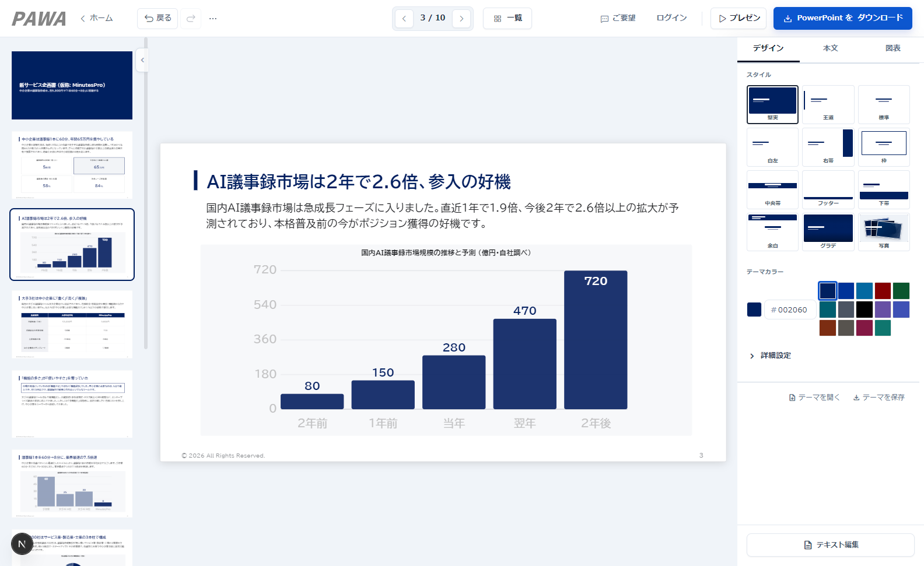Open the three-dot more options menu
Screen dimensions: 924x566
click(x=213, y=18)
